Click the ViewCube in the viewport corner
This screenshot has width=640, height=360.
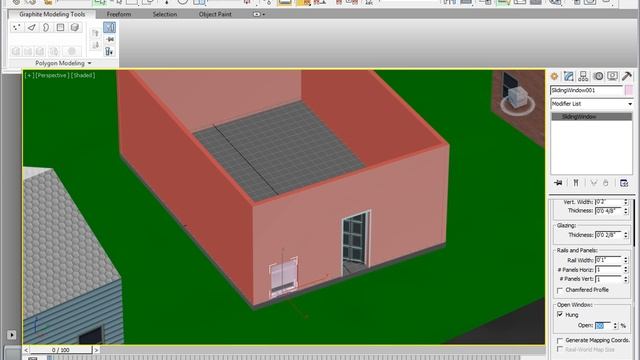pyautogui.click(x=517, y=98)
